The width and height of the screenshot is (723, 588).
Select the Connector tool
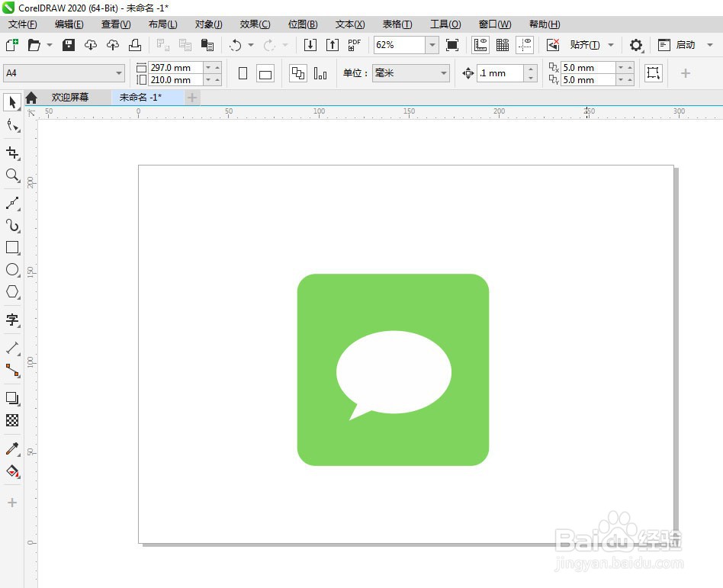click(12, 371)
